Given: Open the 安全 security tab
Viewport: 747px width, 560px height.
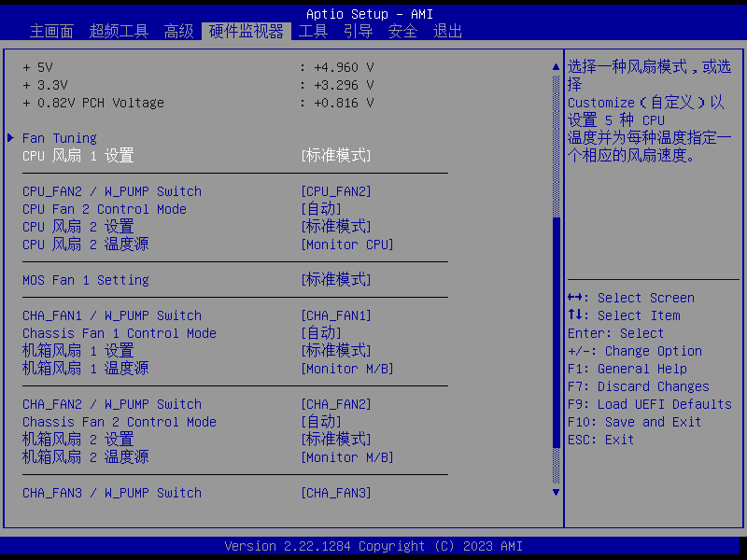Looking at the screenshot, I should pyautogui.click(x=402, y=31).
